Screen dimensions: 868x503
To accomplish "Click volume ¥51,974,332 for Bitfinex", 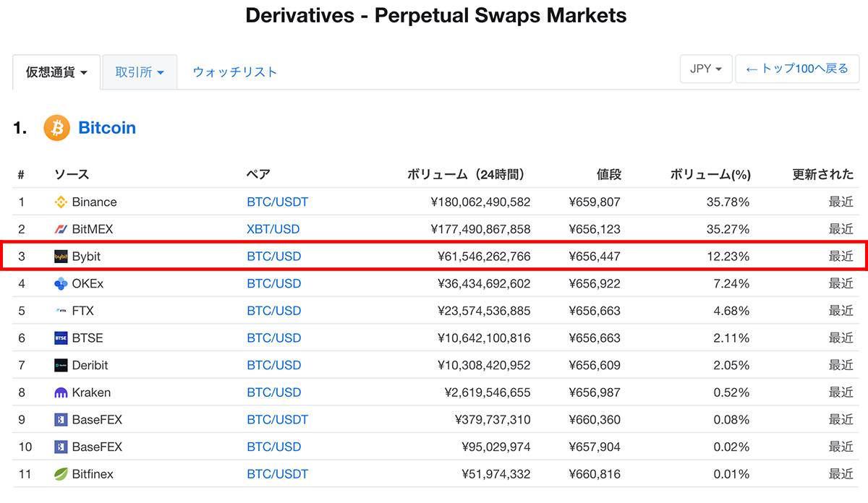I will (x=496, y=474).
